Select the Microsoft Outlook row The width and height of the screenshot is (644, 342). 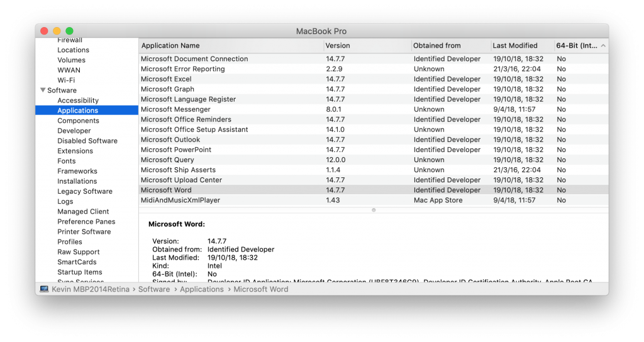374,140
